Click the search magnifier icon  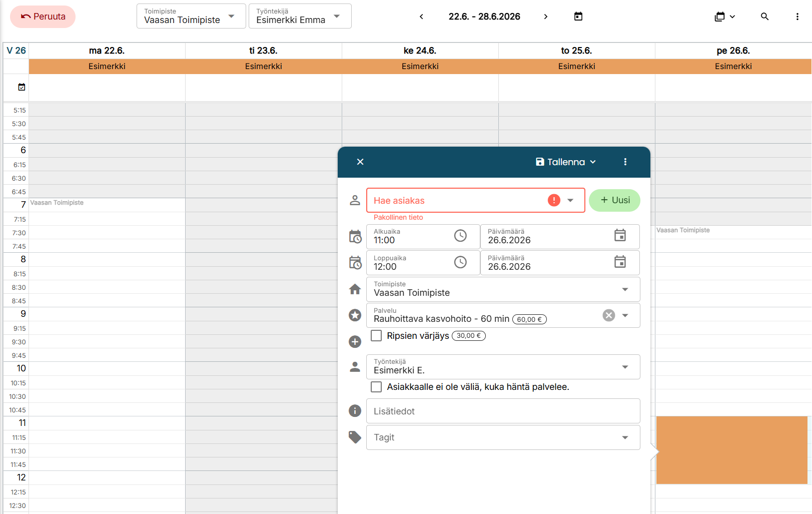pyautogui.click(x=764, y=17)
